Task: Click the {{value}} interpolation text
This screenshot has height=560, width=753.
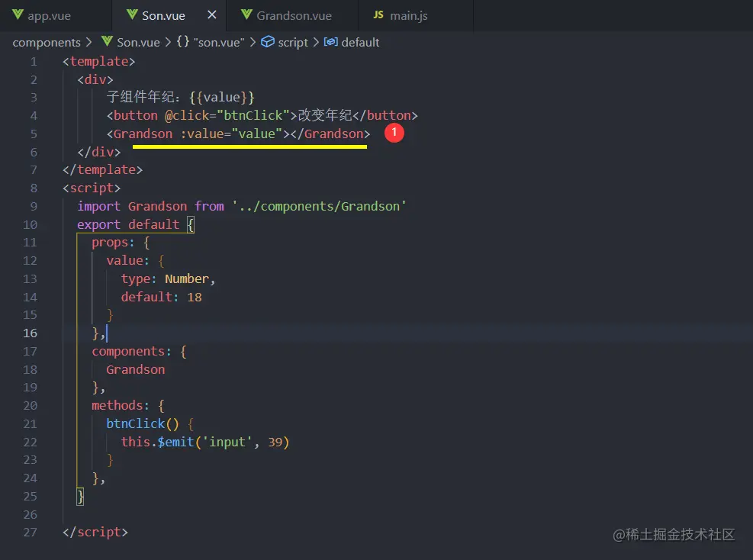Action: click(221, 98)
